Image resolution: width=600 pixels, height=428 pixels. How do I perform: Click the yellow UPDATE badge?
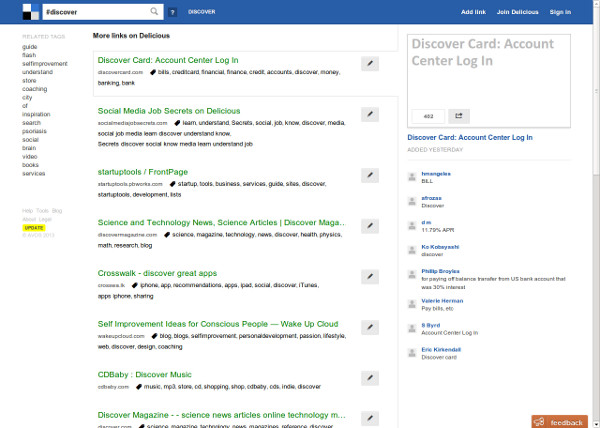[x=34, y=228]
